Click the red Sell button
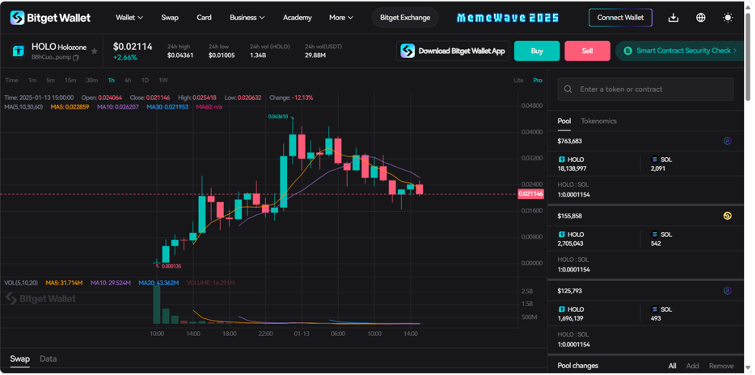The height and width of the screenshot is (375, 755). coord(587,51)
